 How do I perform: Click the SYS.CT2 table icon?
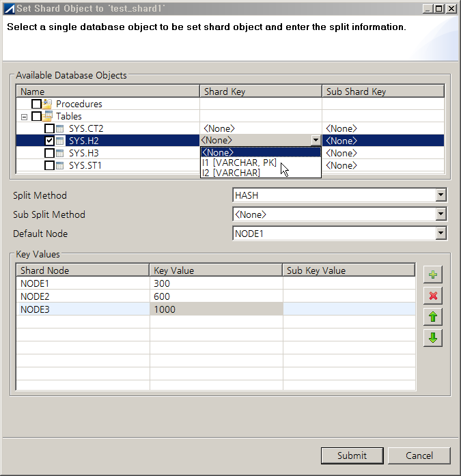[60, 128]
